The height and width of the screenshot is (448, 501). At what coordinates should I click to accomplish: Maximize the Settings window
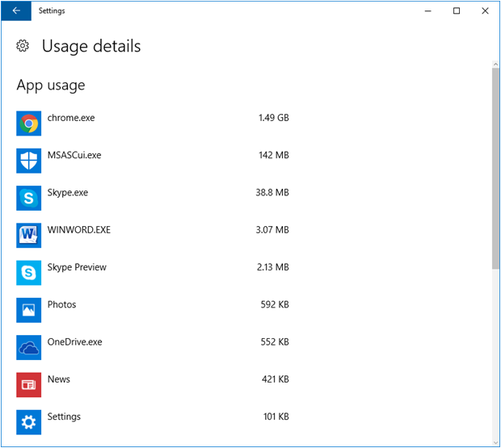pyautogui.click(x=457, y=11)
